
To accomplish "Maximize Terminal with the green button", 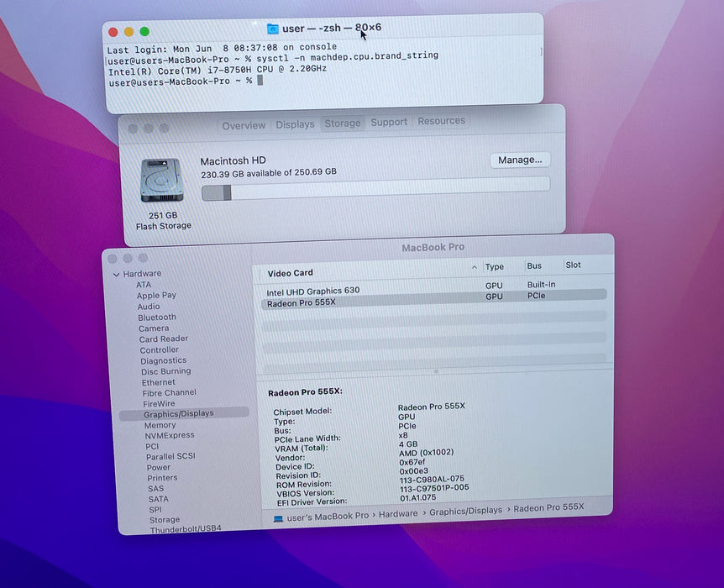I will 144,31.
